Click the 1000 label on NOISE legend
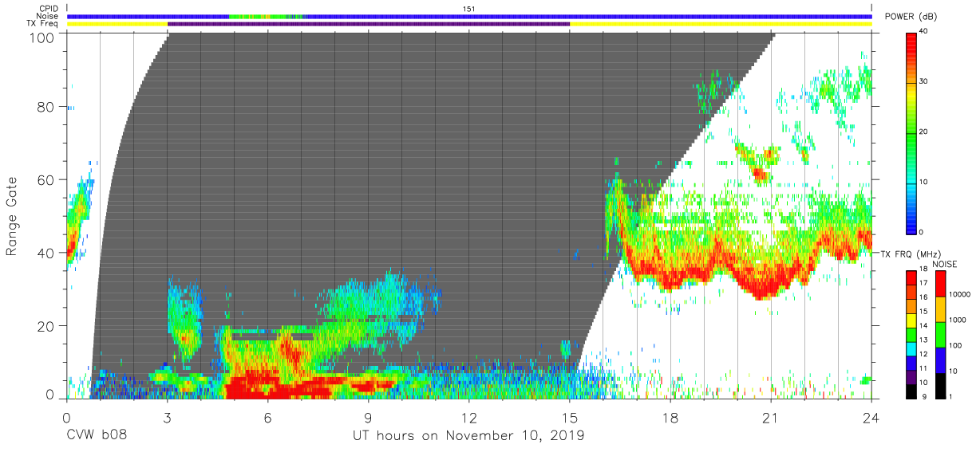Screen dimensions: 980x452 click(956, 320)
